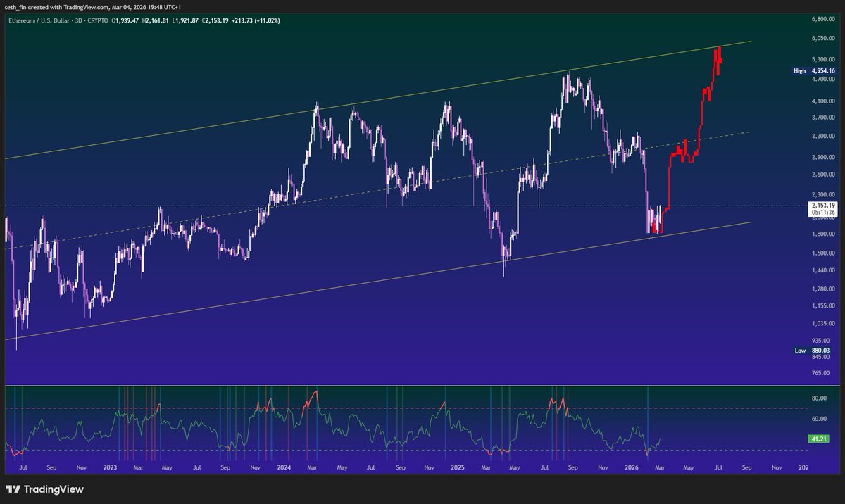The width and height of the screenshot is (845, 504).
Task: Click the 1,155.00 price axis label
Action: point(822,305)
